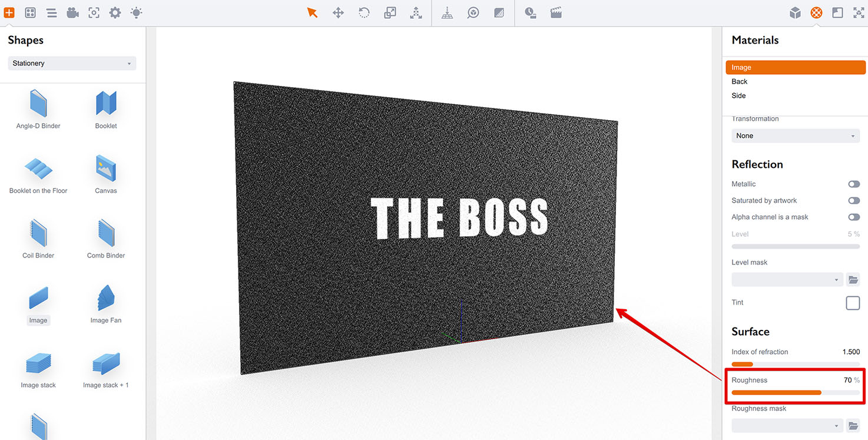Select the Side material tab
This screenshot has width=868, height=440.
pos(738,95)
